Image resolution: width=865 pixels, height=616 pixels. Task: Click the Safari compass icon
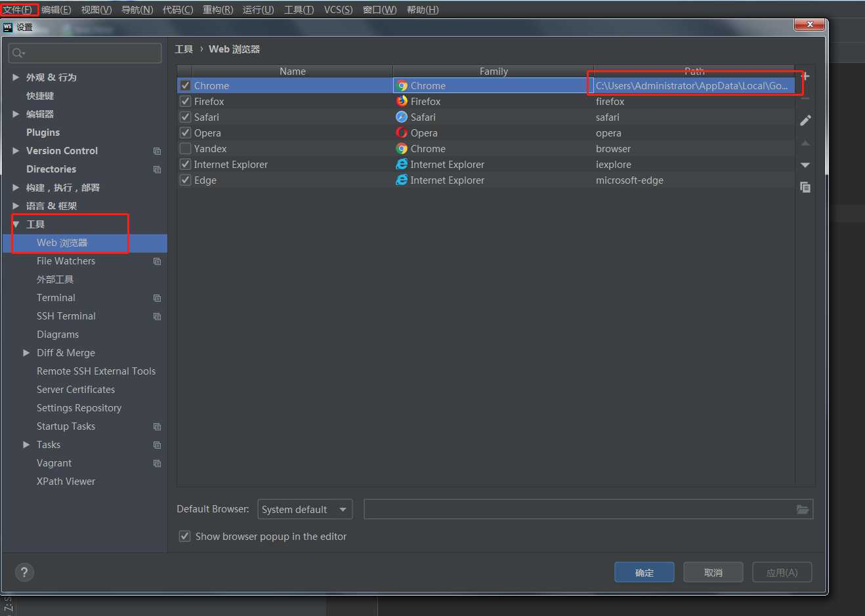[402, 117]
